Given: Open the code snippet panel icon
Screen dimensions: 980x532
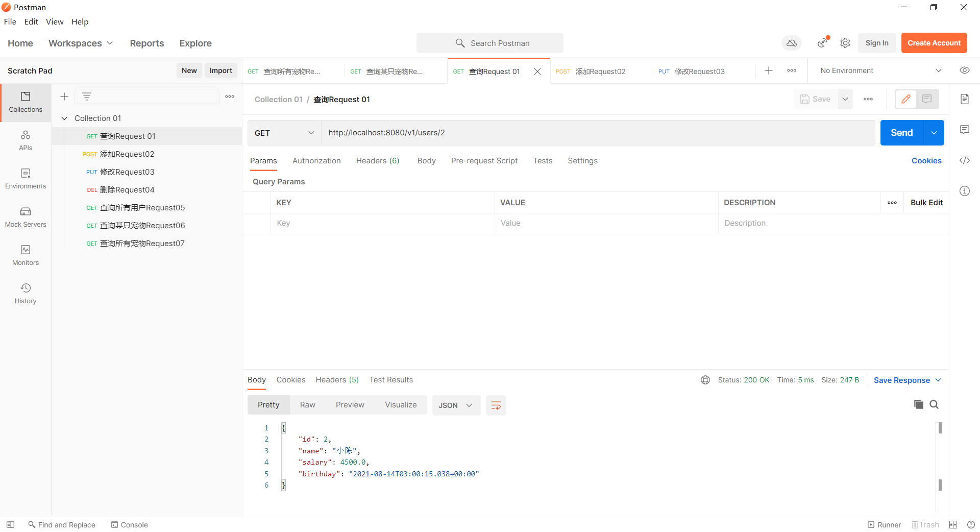Looking at the screenshot, I should point(965,160).
